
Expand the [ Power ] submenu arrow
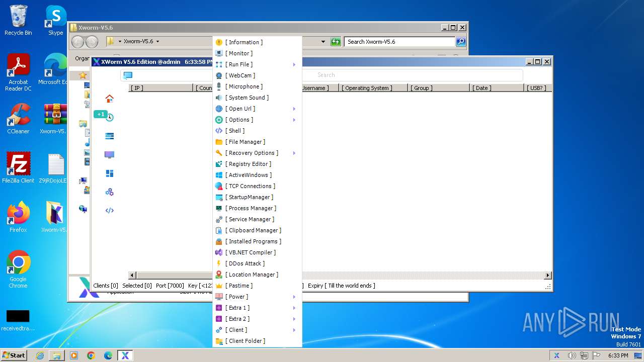tap(294, 297)
